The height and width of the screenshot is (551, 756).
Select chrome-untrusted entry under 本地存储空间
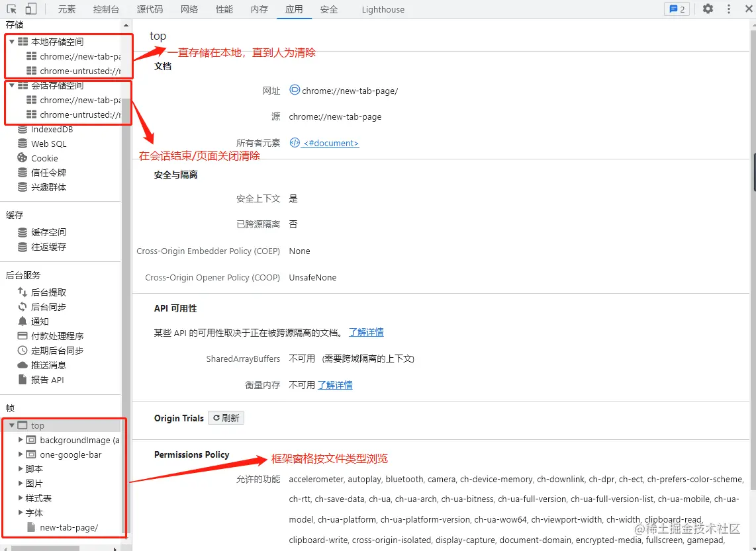click(x=73, y=71)
